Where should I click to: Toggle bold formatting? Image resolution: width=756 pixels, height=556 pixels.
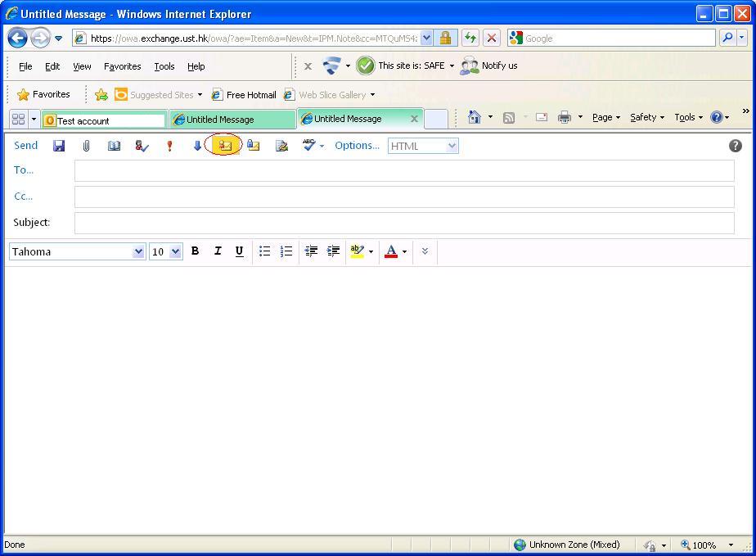pyautogui.click(x=195, y=251)
